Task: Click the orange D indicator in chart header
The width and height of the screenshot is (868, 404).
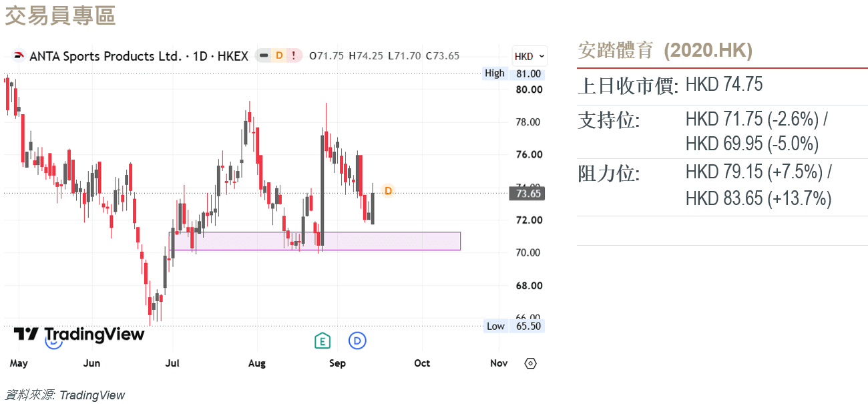Action: (278, 55)
